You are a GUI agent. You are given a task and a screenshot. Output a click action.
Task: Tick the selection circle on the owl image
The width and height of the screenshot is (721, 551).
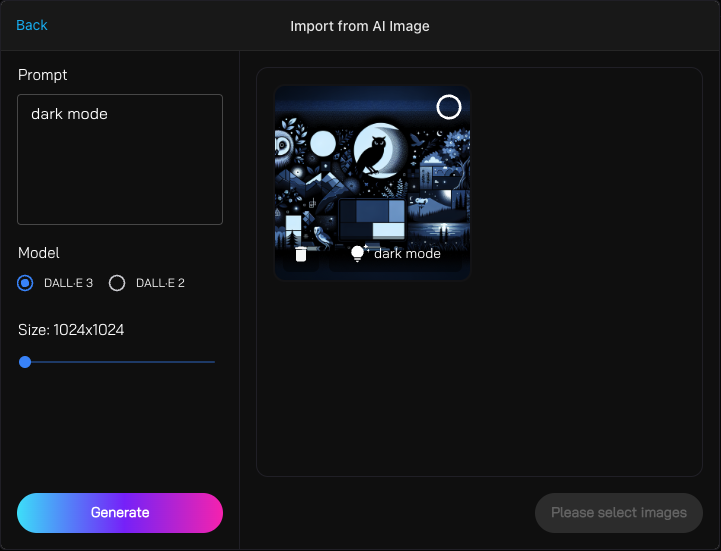pos(449,107)
